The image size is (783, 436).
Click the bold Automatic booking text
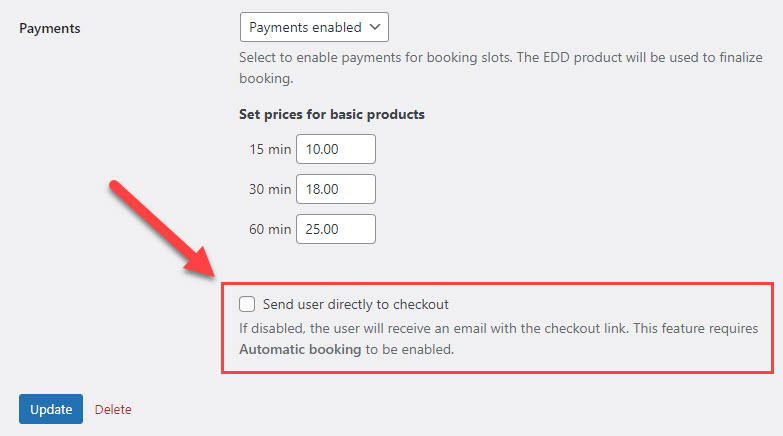(300, 349)
